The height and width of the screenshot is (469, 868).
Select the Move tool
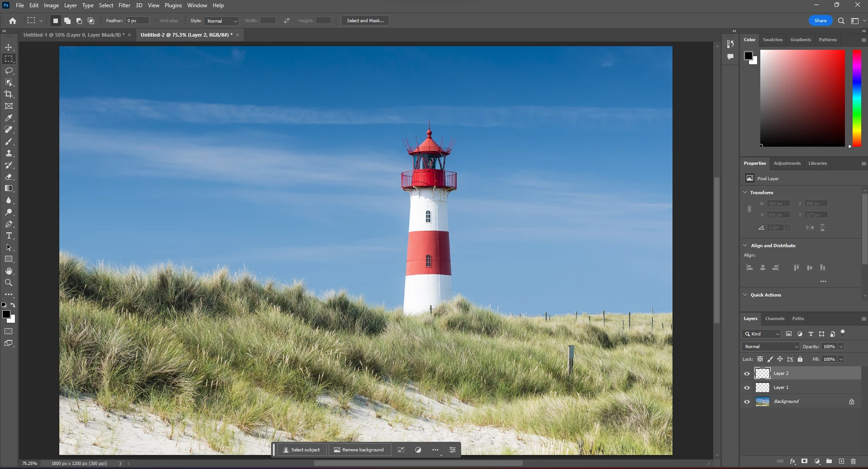coord(9,47)
